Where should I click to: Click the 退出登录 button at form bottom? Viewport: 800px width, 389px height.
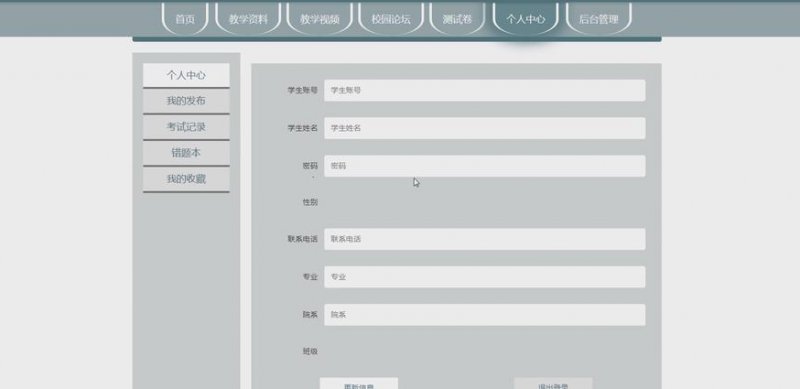point(553,384)
